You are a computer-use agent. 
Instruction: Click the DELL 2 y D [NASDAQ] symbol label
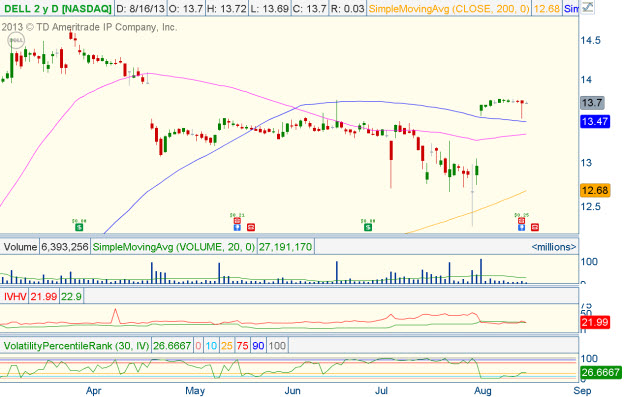(57, 8)
